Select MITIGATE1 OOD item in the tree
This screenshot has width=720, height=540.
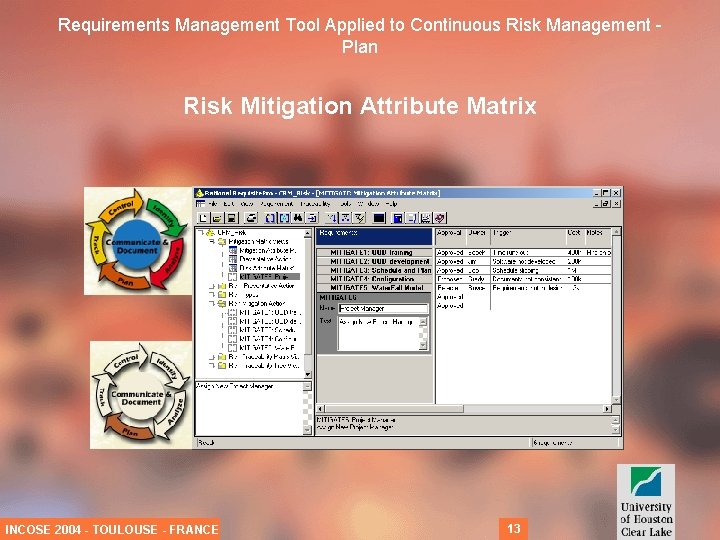click(270, 313)
